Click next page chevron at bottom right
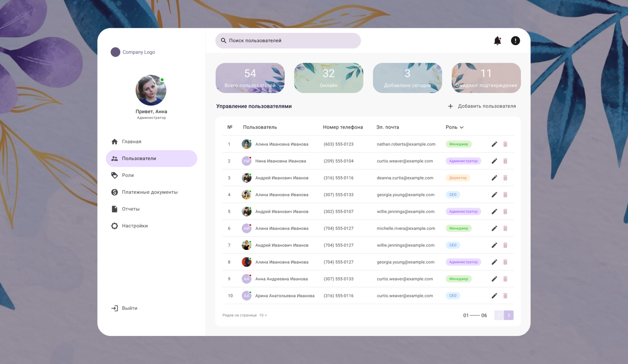The height and width of the screenshot is (364, 628). click(509, 315)
